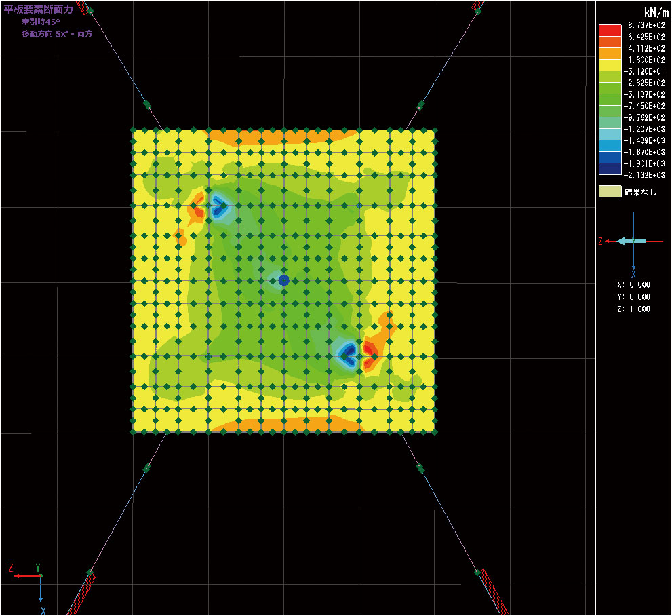Click the kN/m unit label
Screen dimensions: 672x616
point(656,12)
